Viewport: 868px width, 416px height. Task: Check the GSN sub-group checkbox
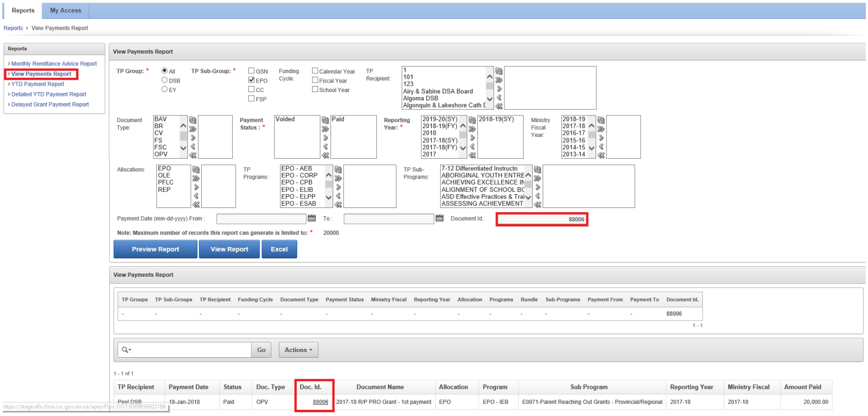[252, 71]
